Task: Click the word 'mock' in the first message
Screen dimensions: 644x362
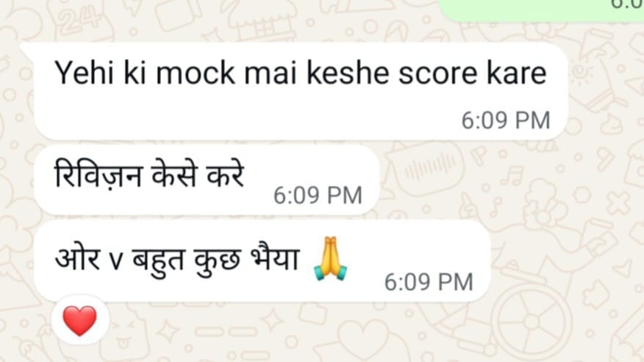Action: point(195,73)
